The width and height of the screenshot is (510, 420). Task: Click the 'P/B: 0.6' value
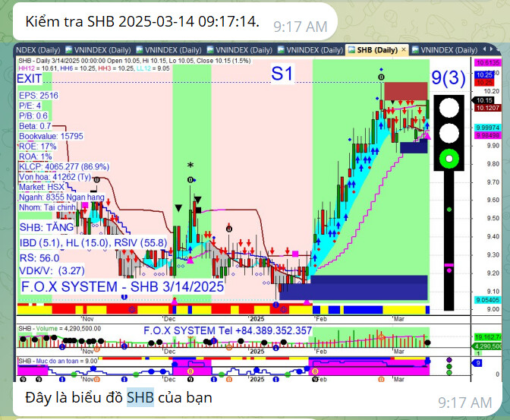[33, 115]
